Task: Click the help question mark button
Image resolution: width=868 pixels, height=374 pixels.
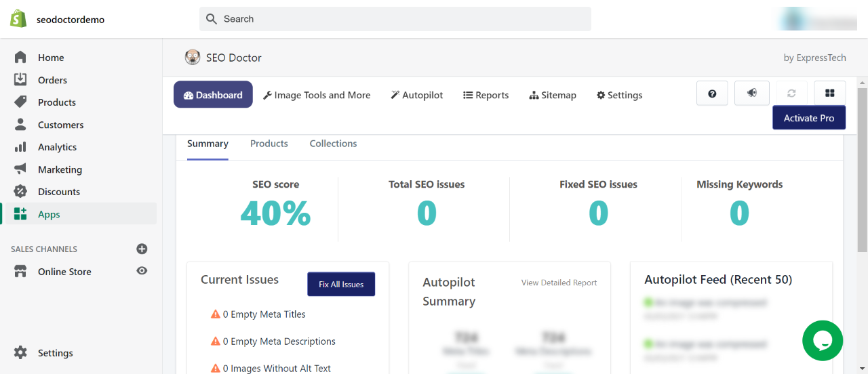Action: tap(712, 93)
